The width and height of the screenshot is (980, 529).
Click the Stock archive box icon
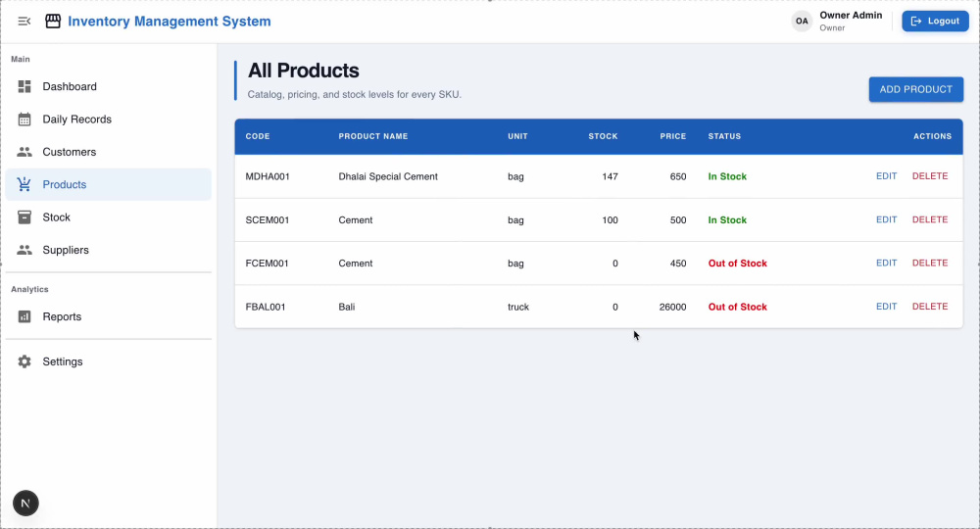(24, 217)
